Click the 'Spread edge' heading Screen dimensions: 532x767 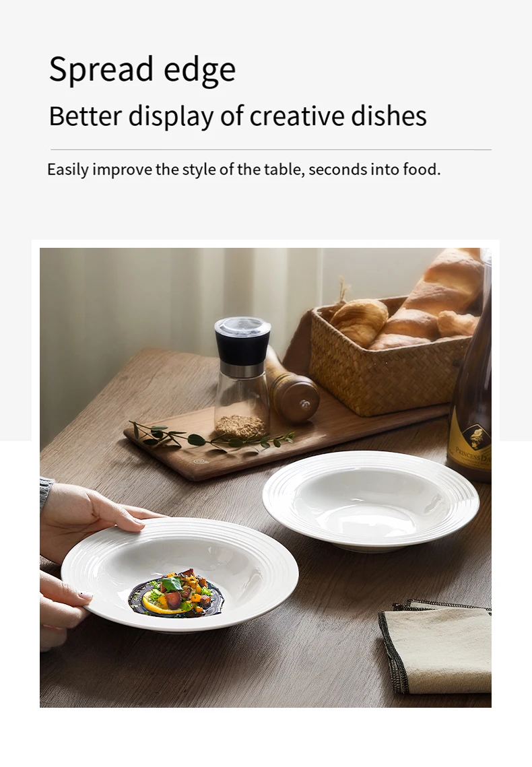tap(142, 70)
